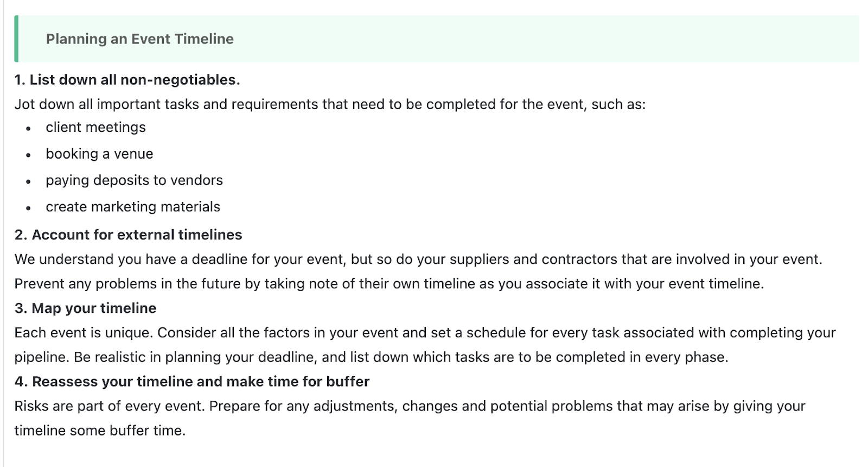Click the line starting "pipeline. Be realistic"
868x467 pixels.
pyautogui.click(x=371, y=357)
